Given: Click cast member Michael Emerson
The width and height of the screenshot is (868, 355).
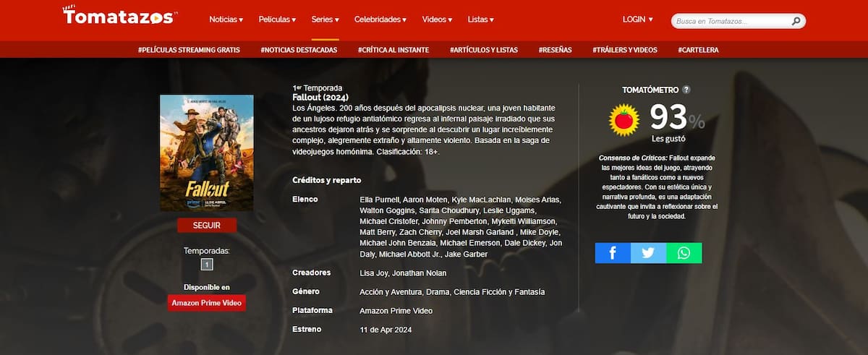Looking at the screenshot, I should [470, 243].
